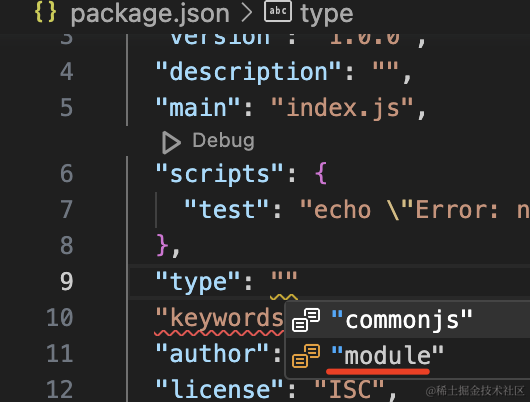Click the Debug code lens link
530x402 pixels.
pos(223,141)
